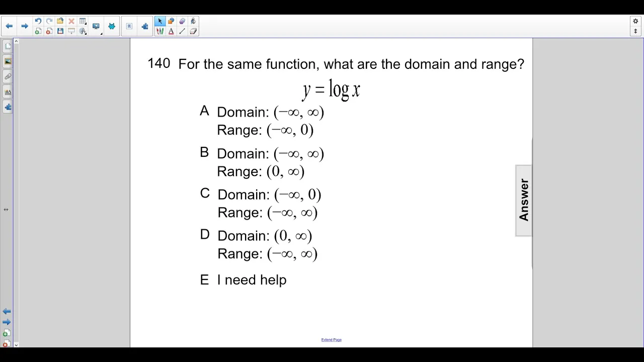
Task: Select the fill bucket tool
Action: coord(193,21)
